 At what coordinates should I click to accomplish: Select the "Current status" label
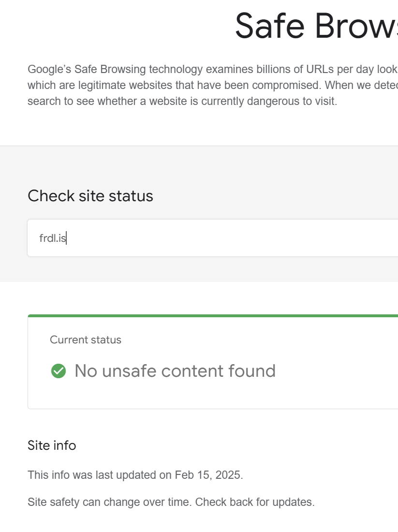click(86, 340)
